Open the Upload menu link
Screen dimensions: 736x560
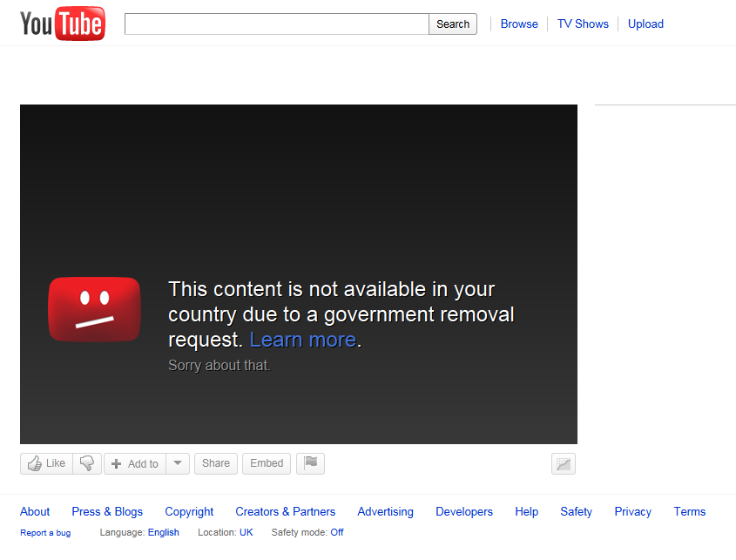click(x=646, y=24)
